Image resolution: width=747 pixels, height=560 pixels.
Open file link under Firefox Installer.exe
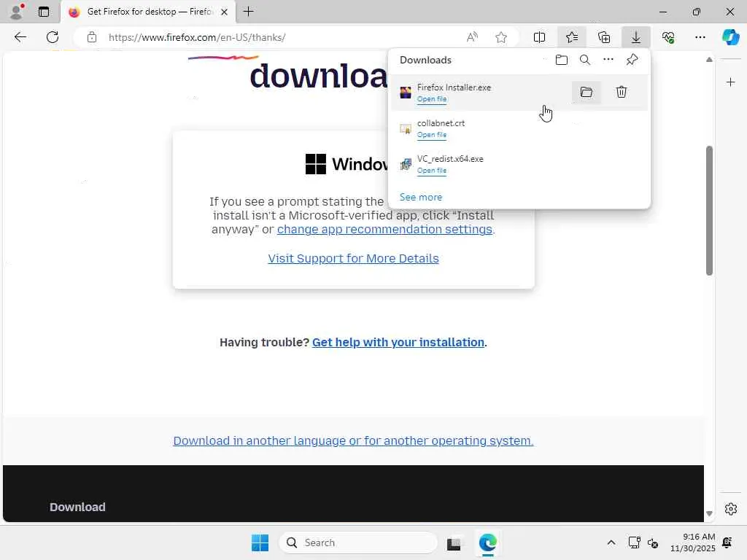[x=432, y=99]
